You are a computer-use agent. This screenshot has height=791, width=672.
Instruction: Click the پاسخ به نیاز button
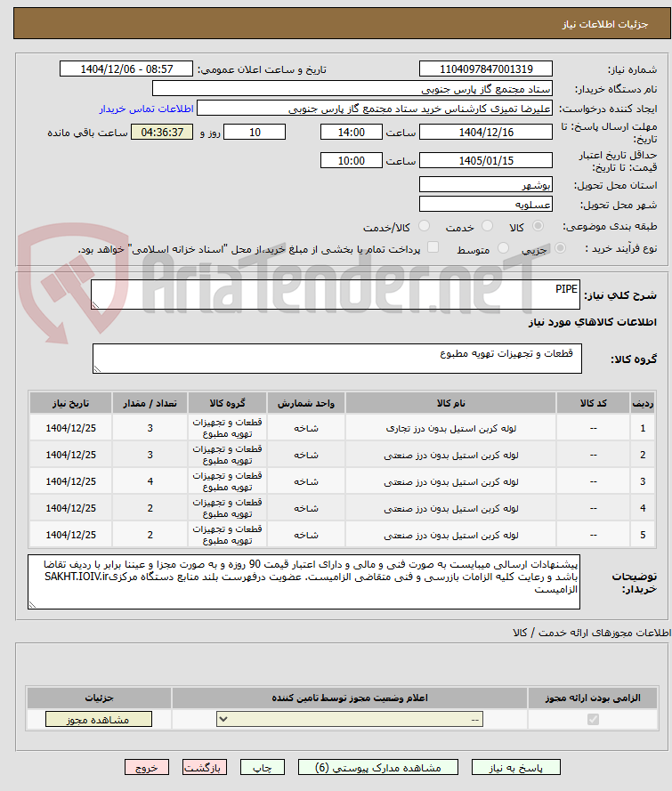[x=515, y=768]
